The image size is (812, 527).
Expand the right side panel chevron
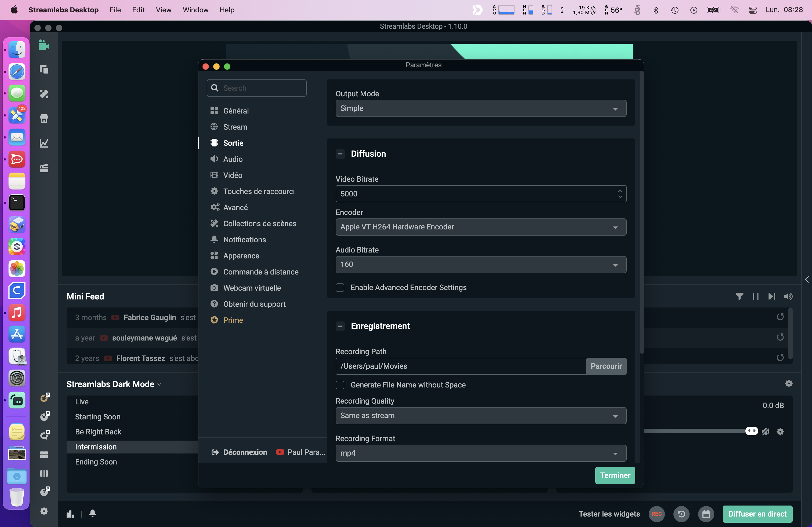tap(807, 280)
